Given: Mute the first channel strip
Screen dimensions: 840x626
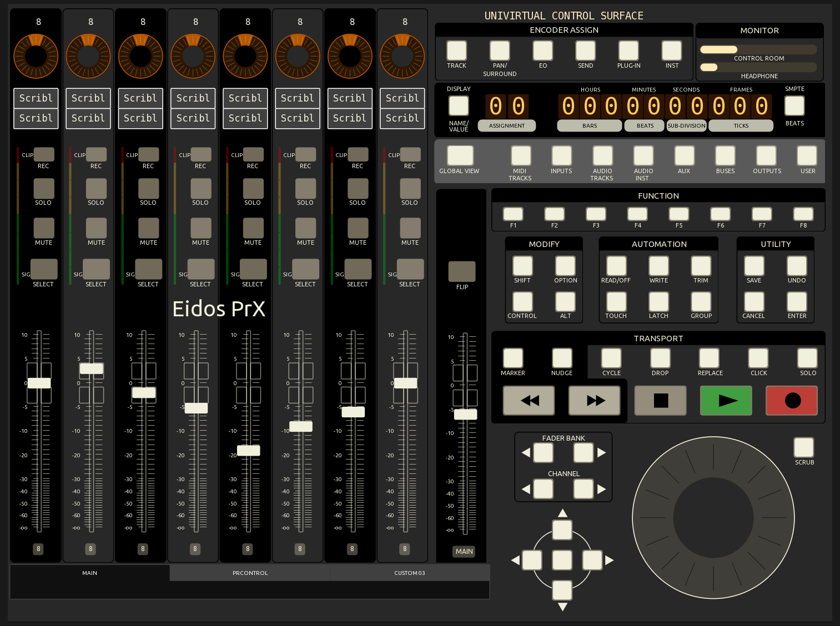Looking at the screenshot, I should click(44, 229).
